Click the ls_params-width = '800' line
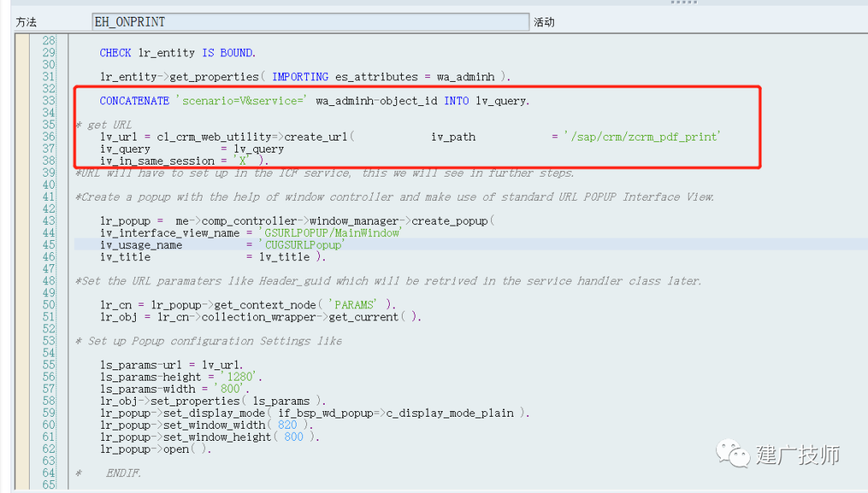This screenshot has width=868, height=493. click(x=174, y=389)
